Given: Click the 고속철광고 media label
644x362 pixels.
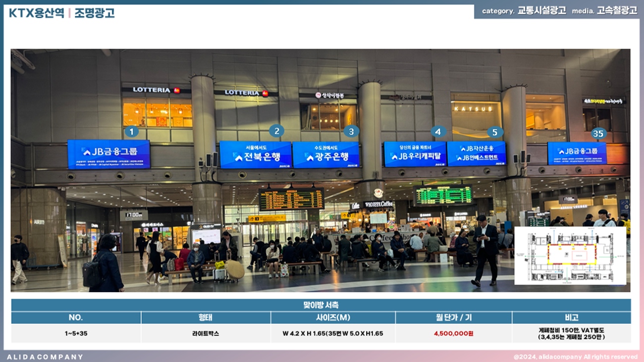Looking at the screenshot, I should (617, 11).
